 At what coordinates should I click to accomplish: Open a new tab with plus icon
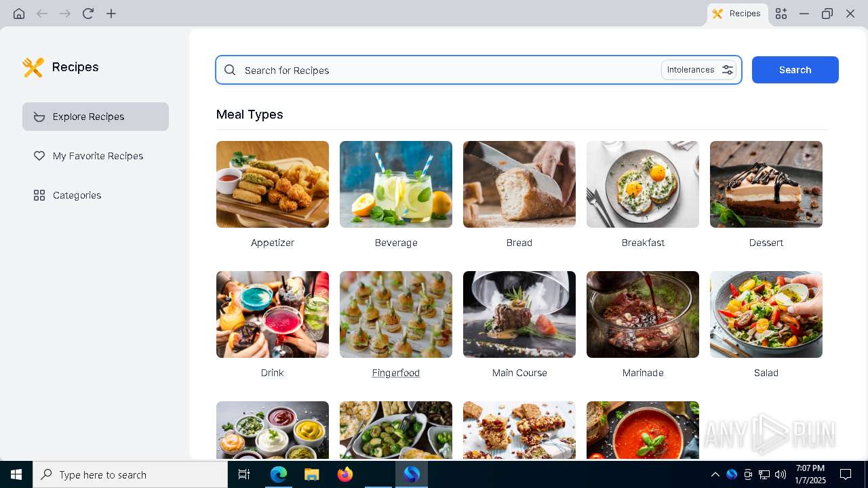click(x=111, y=14)
